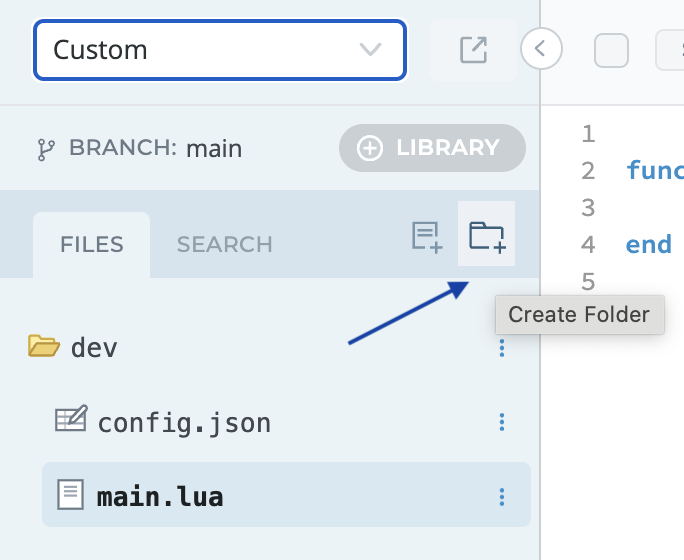684x560 pixels.
Task: Toggle the checkbox in the editor toolbar
Action: point(611,50)
